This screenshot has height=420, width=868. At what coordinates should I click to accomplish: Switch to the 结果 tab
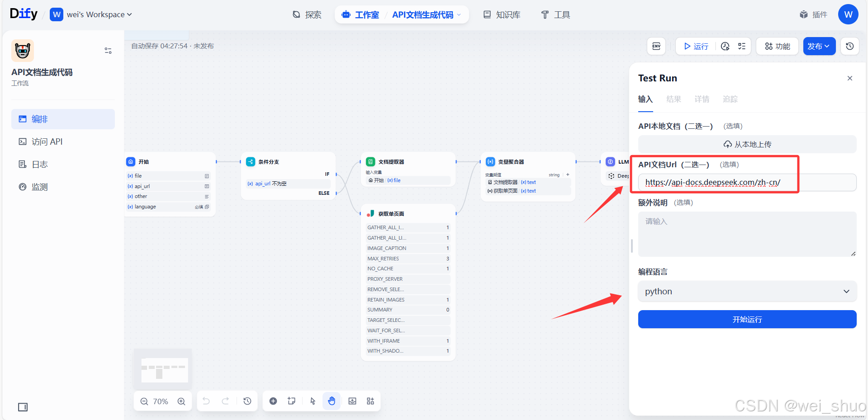point(674,99)
